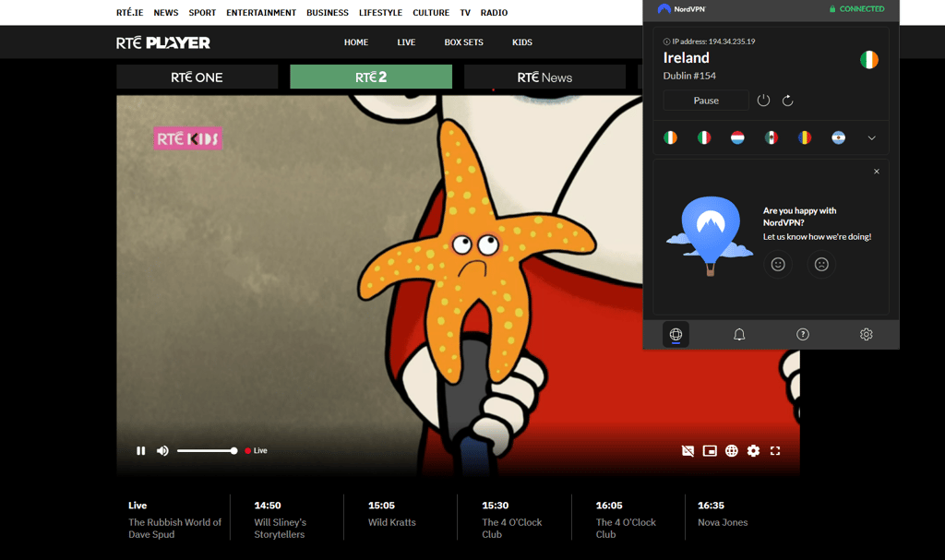Open NordVPN notifications bell
Screen dimensions: 945x560
pos(739,335)
